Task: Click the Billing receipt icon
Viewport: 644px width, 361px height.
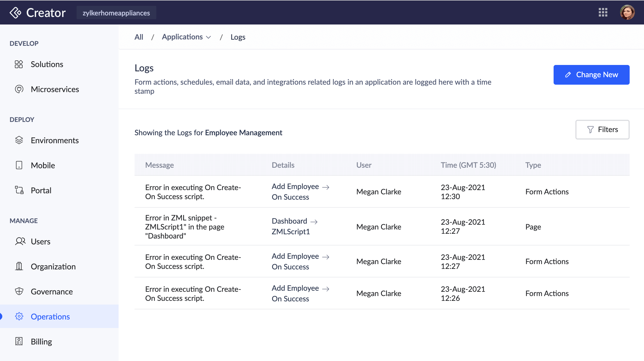Action: click(19, 342)
